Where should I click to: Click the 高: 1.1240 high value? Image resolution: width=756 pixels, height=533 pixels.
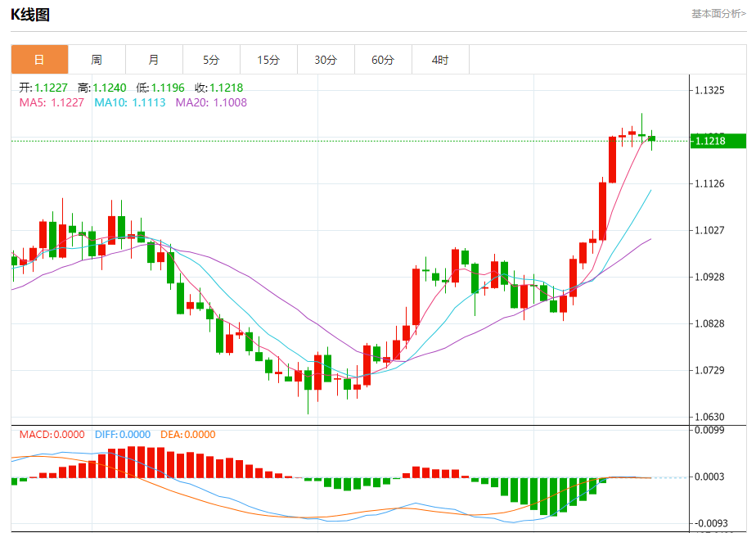click(x=102, y=88)
